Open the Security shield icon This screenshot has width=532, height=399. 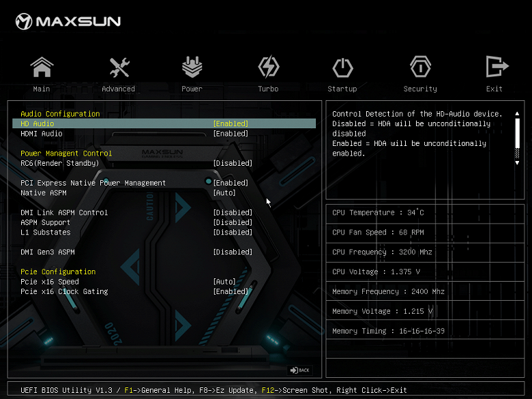click(420, 67)
